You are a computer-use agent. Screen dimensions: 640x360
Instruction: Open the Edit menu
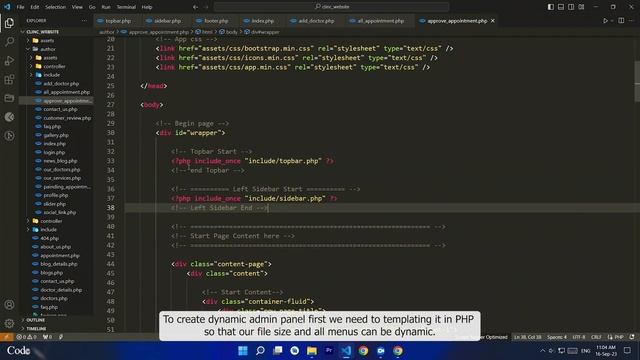click(x=35, y=7)
